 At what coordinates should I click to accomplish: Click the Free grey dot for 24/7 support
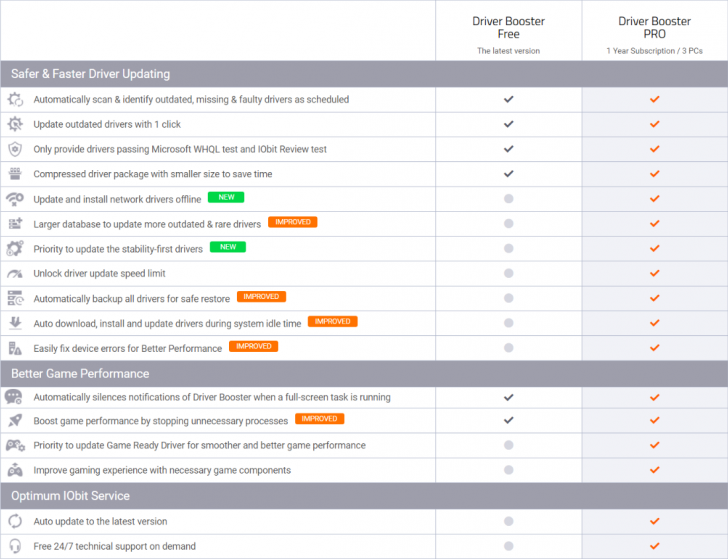509,546
